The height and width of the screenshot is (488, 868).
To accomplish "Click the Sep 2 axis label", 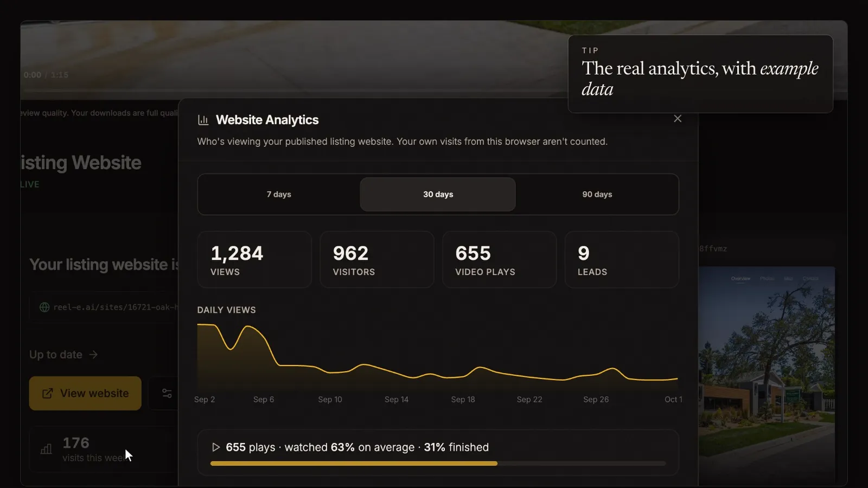I will click(x=205, y=400).
